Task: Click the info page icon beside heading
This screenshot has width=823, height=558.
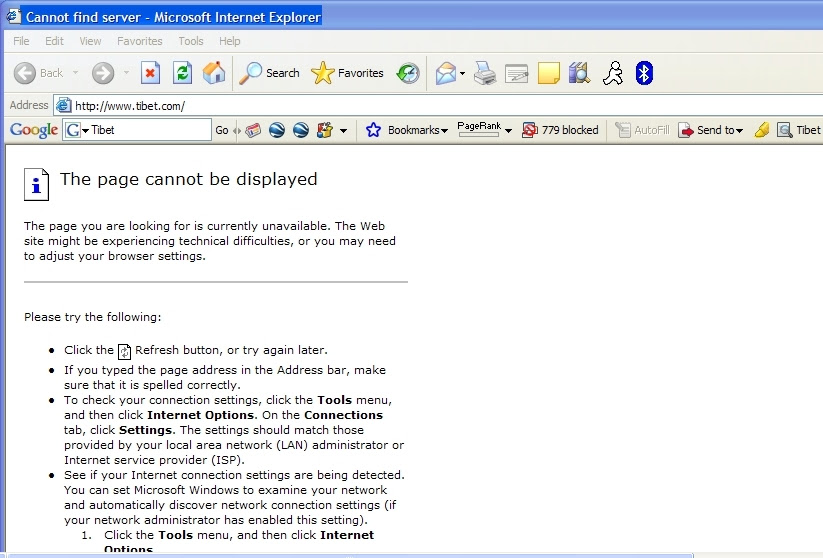Action: point(36,184)
